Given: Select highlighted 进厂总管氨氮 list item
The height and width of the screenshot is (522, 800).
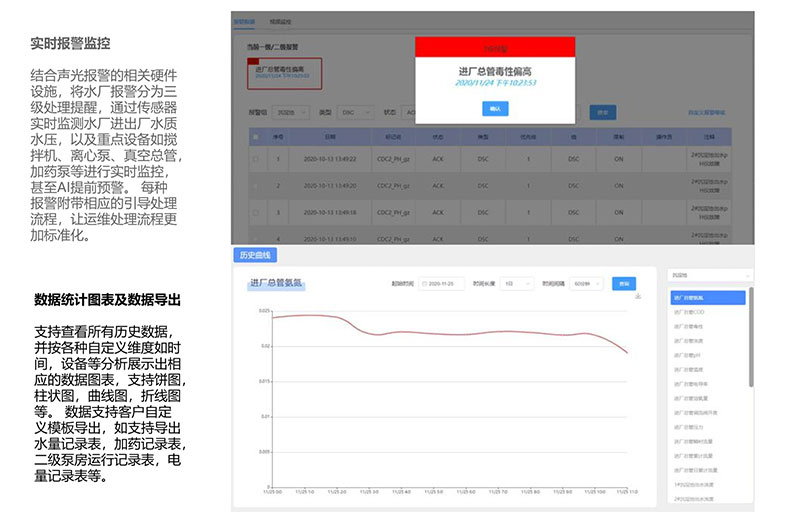Looking at the screenshot, I should click(707, 297).
